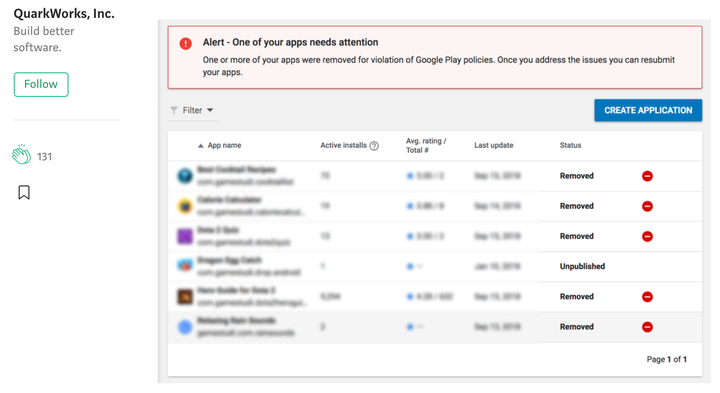Open the QuarkWorks, Inc. author link
720x393 pixels.
64,14
